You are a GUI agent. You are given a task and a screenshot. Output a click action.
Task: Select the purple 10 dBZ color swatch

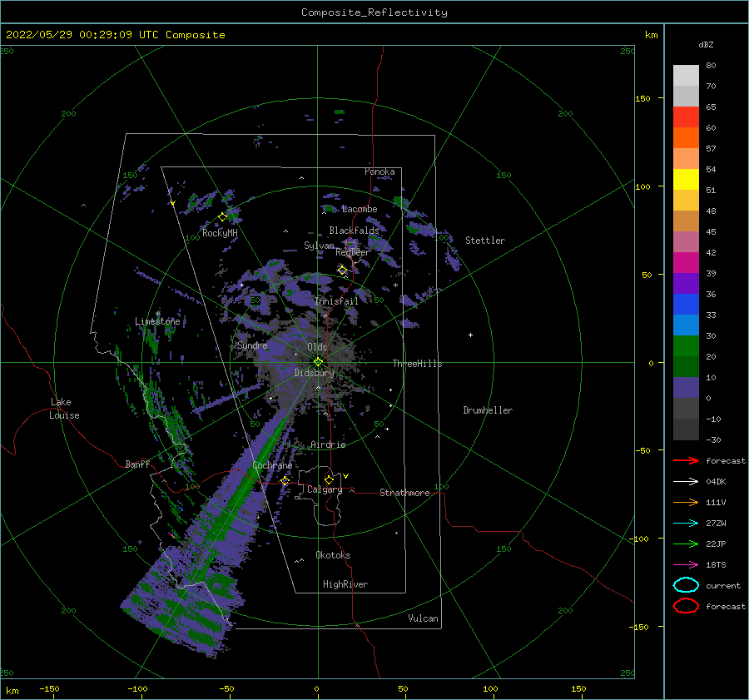[686, 388]
